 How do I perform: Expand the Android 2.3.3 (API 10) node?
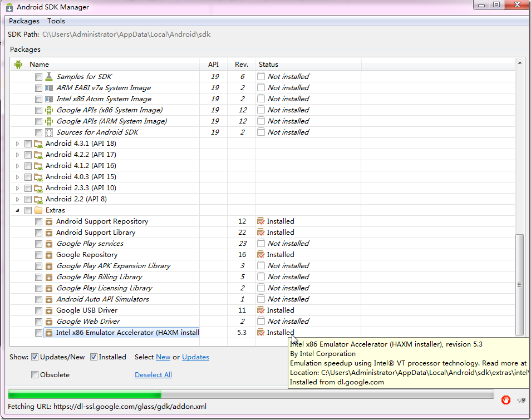pyautogui.click(x=18, y=188)
